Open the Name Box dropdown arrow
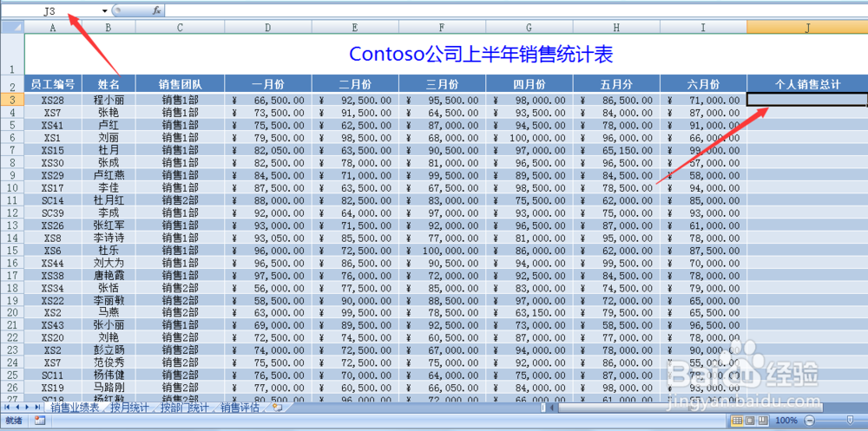This screenshot has height=431, width=868. (105, 10)
